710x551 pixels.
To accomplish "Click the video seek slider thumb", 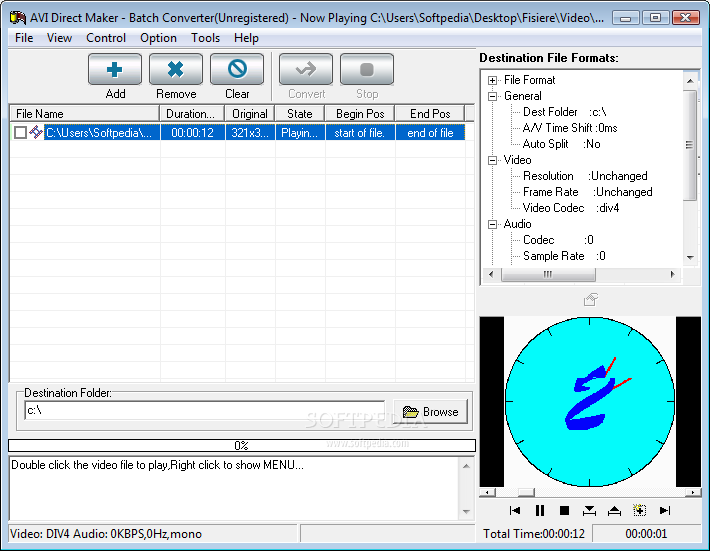I will pos(526,492).
